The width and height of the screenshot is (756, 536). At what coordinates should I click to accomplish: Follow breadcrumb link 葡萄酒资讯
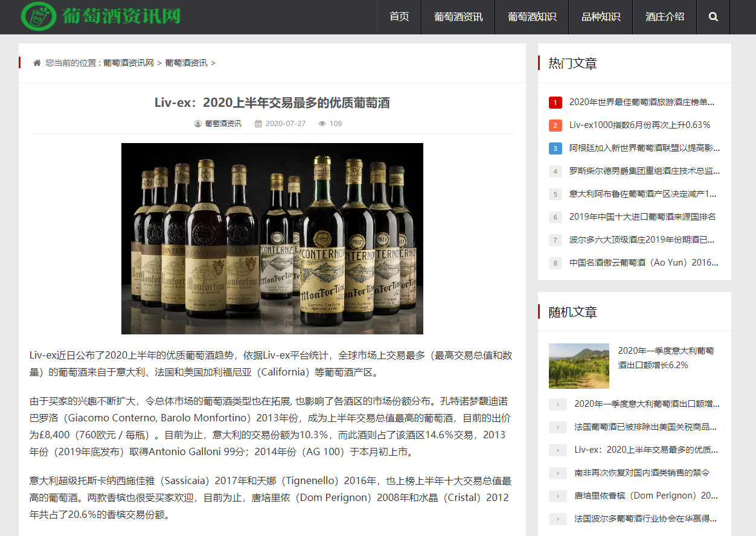(x=186, y=63)
